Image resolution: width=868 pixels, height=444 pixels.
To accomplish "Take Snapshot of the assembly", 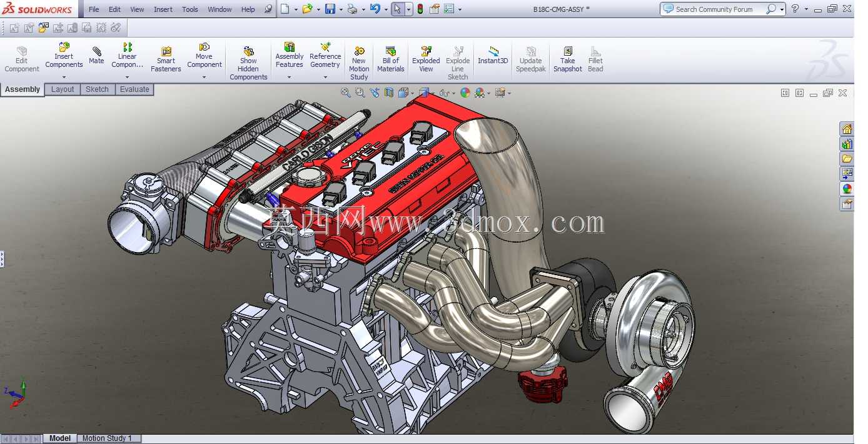I will (567, 60).
